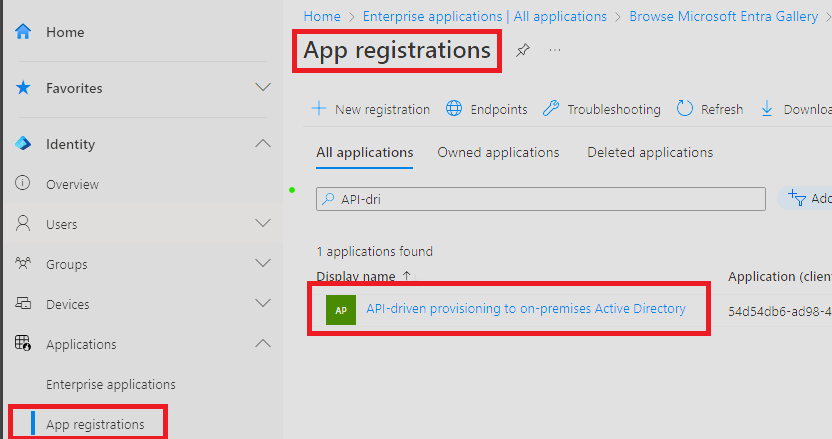Click the Home icon in sidebar
The height and width of the screenshot is (439, 832).
(23, 32)
